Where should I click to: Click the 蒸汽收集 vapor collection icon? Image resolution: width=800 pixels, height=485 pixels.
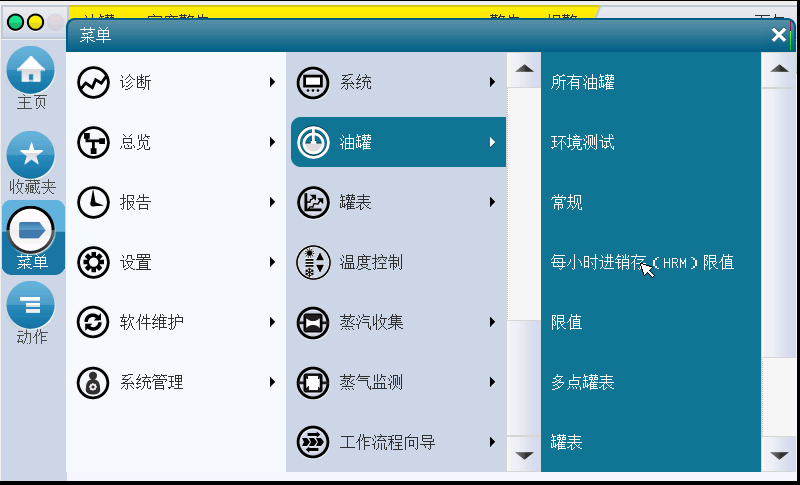pyautogui.click(x=313, y=323)
